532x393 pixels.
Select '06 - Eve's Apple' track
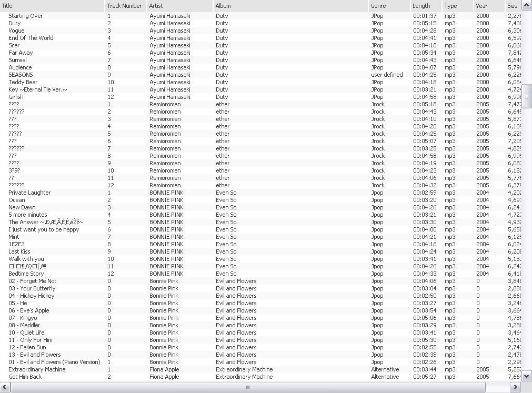click(x=29, y=310)
